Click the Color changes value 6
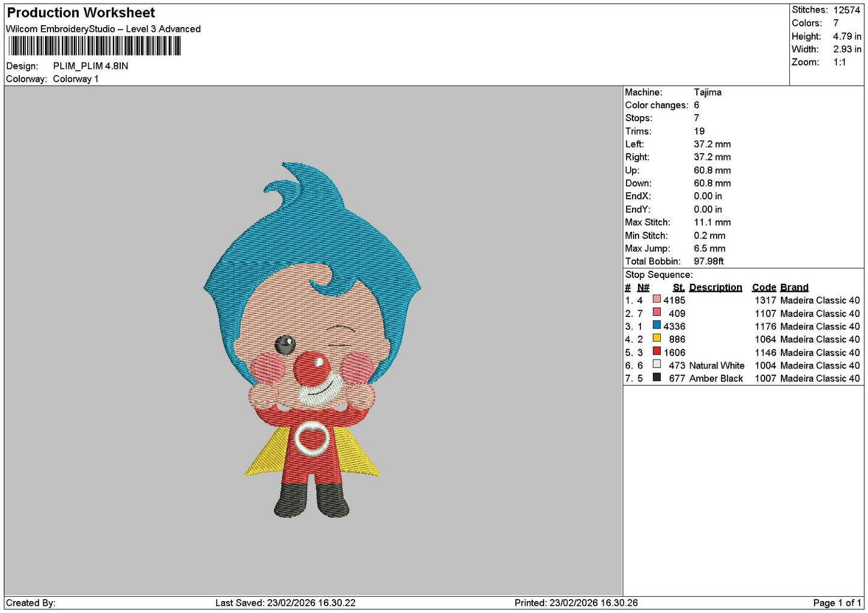868x613 pixels. 697,106
